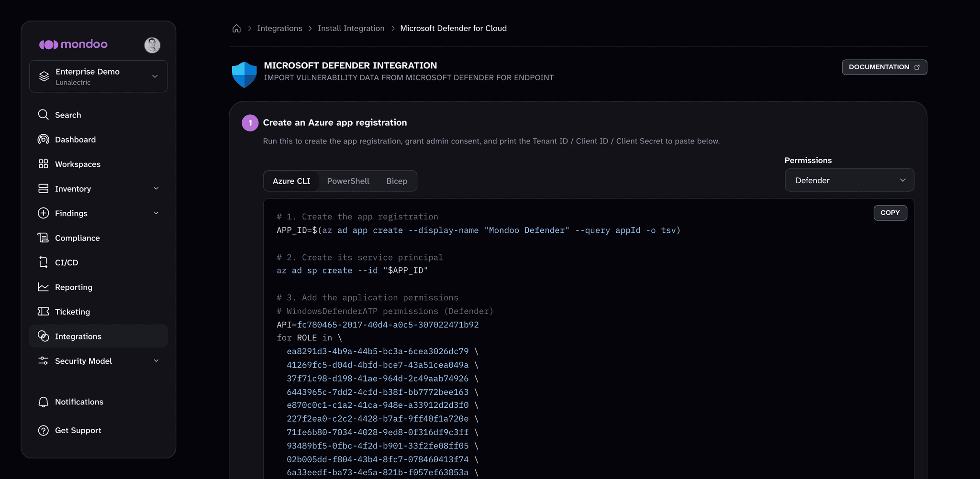This screenshot has height=479, width=980.
Task: Click the COPY button for script
Action: tap(890, 213)
